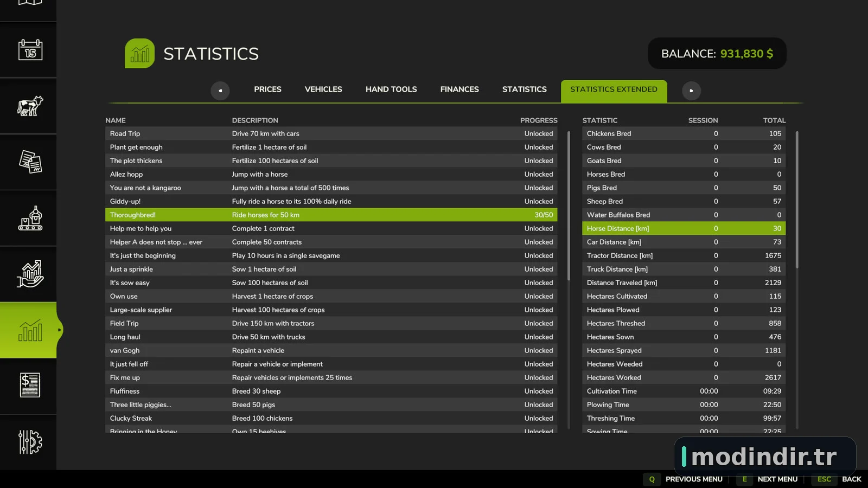Select the Threshing Time statistic
The width and height of the screenshot is (868, 488).
click(684, 418)
